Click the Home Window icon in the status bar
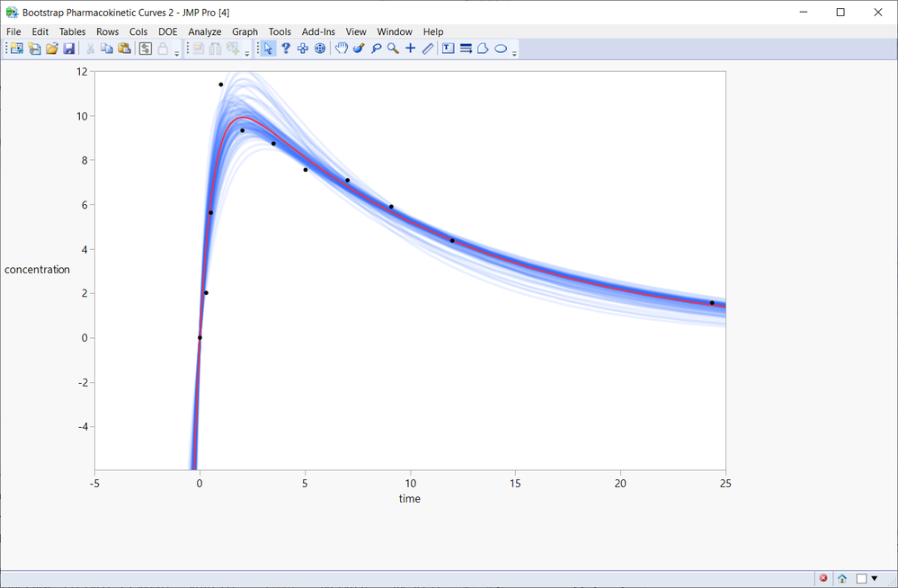Viewport: 898px width, 588px height. tap(841, 578)
